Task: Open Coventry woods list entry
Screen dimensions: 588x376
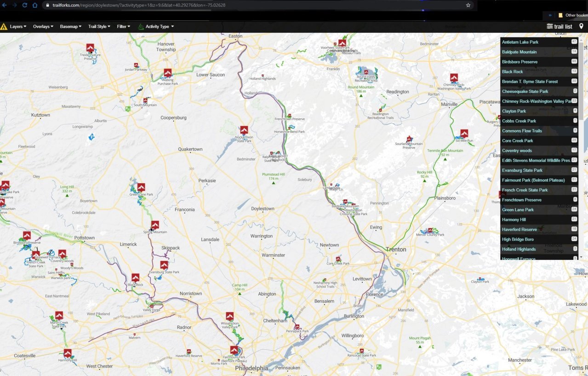Action: [539, 150]
